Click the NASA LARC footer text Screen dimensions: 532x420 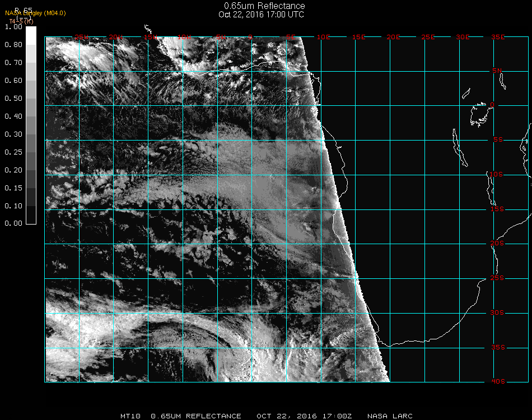390,416
